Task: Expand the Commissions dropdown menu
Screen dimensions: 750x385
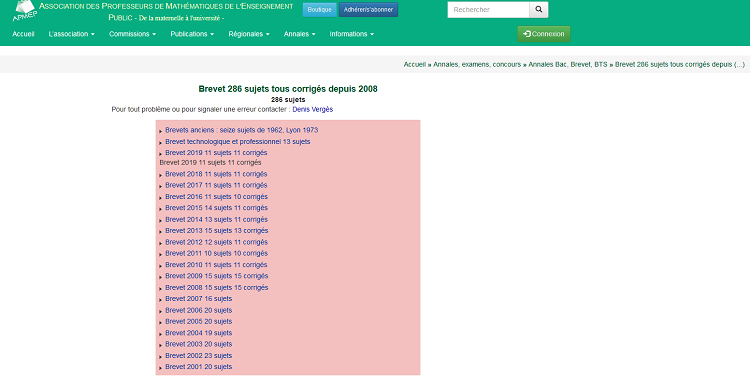Action: [132, 34]
